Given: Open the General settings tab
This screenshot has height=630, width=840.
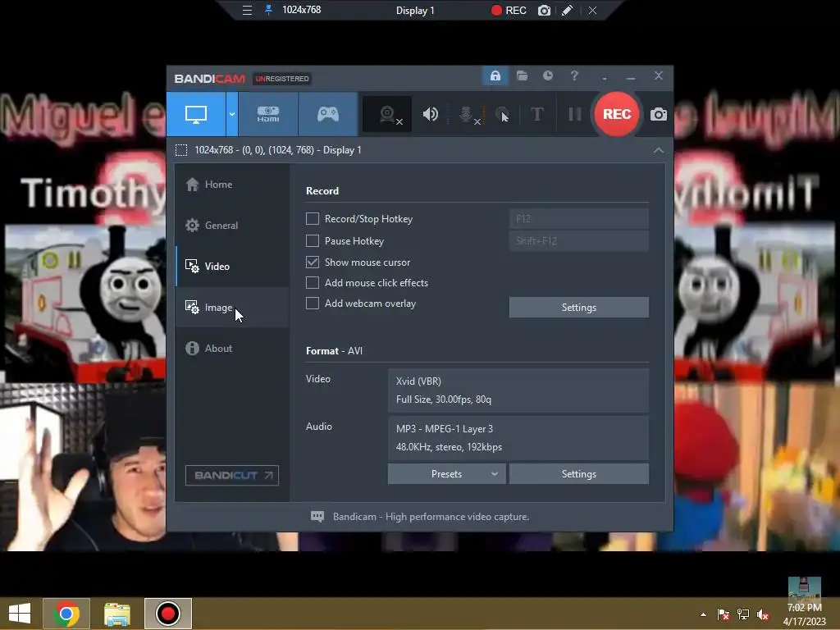Looking at the screenshot, I should pyautogui.click(x=232, y=225).
